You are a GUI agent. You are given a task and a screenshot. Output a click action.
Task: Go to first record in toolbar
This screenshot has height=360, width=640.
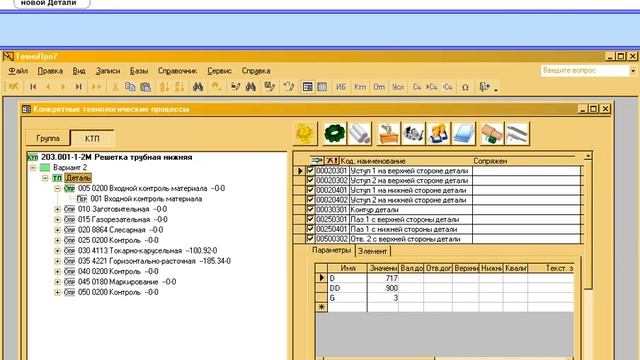coord(33,87)
